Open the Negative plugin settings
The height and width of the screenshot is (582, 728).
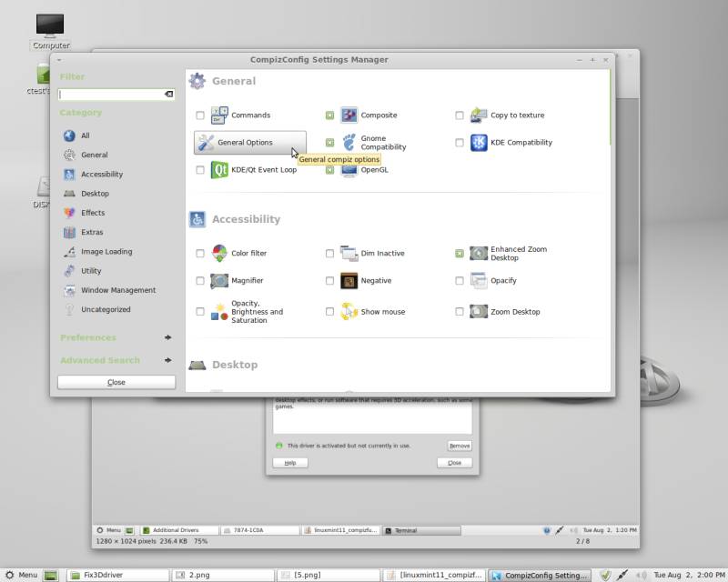click(x=367, y=281)
